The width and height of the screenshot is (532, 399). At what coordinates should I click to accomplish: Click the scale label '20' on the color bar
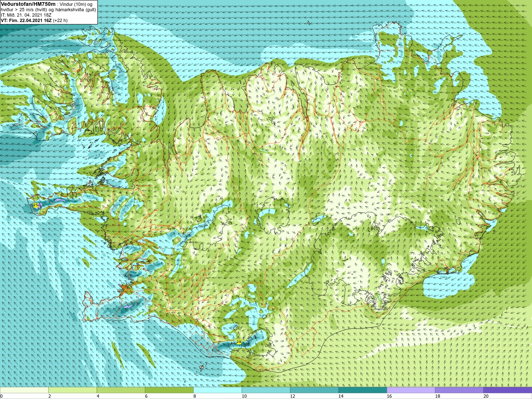(x=486, y=396)
